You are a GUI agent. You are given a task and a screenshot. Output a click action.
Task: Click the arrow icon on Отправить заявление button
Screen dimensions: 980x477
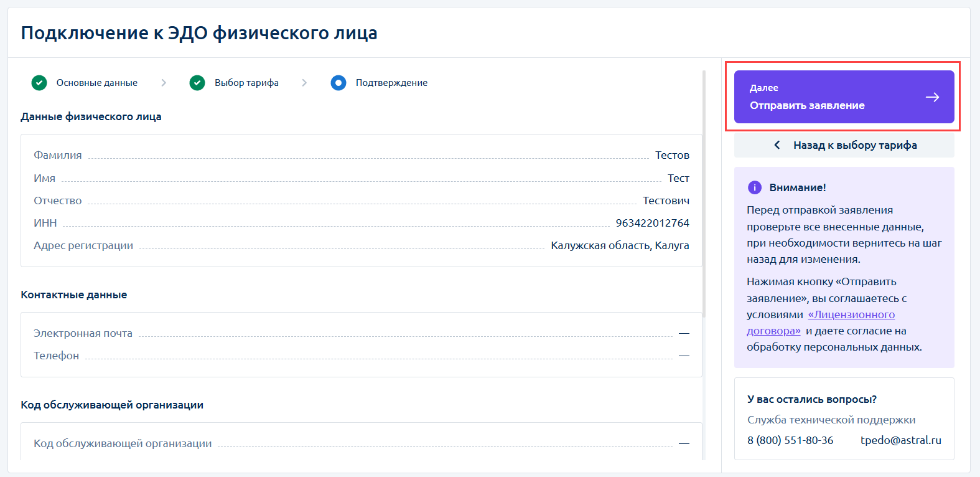pos(932,97)
